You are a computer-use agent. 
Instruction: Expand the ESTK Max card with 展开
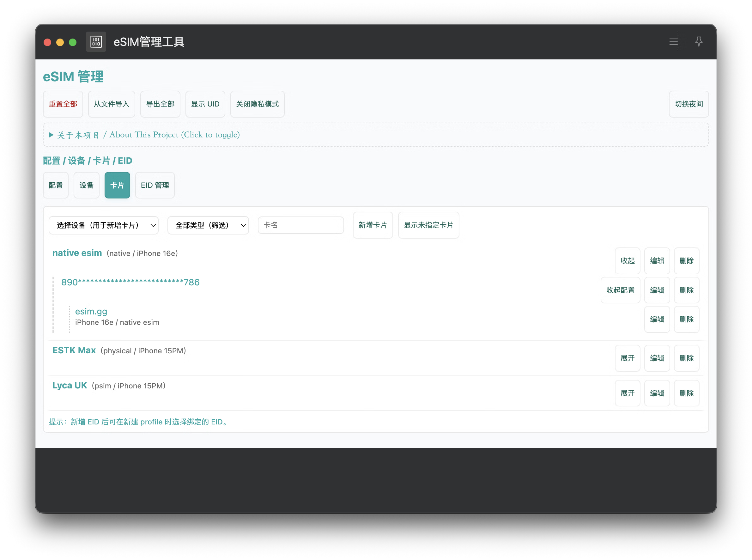coord(627,358)
